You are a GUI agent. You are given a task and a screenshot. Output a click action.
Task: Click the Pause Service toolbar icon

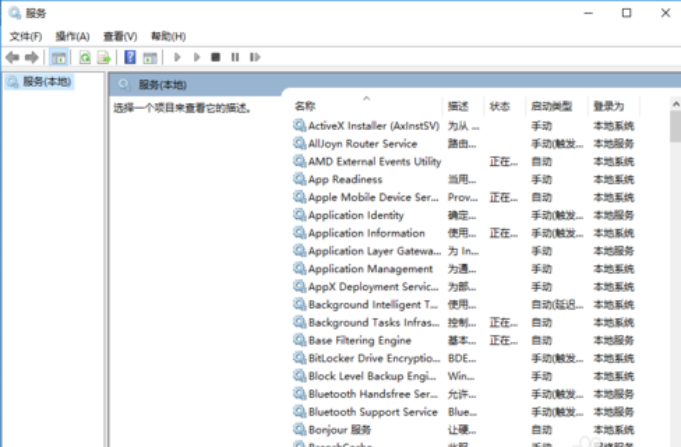coord(235,58)
